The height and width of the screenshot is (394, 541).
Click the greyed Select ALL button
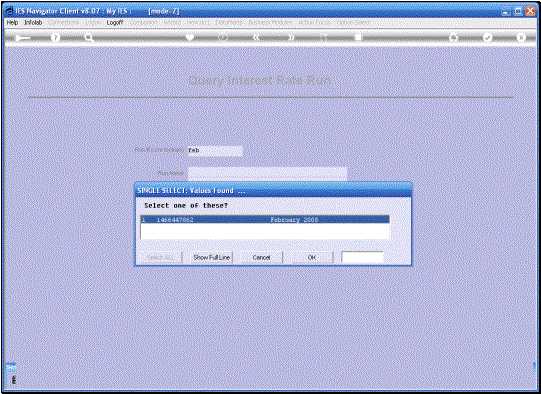160,257
